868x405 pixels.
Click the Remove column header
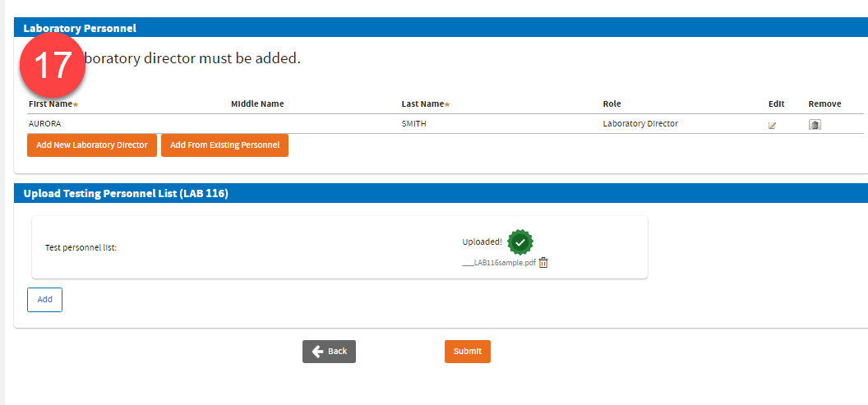click(824, 104)
